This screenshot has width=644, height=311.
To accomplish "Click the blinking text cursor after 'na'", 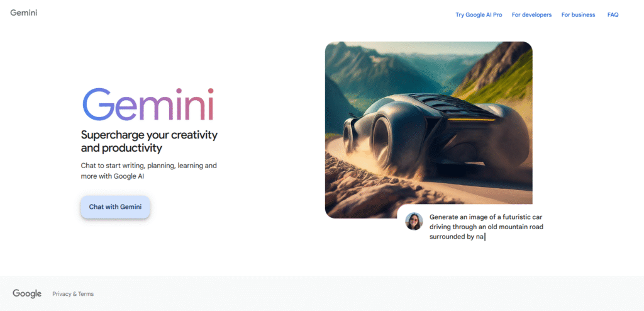I will (485, 237).
